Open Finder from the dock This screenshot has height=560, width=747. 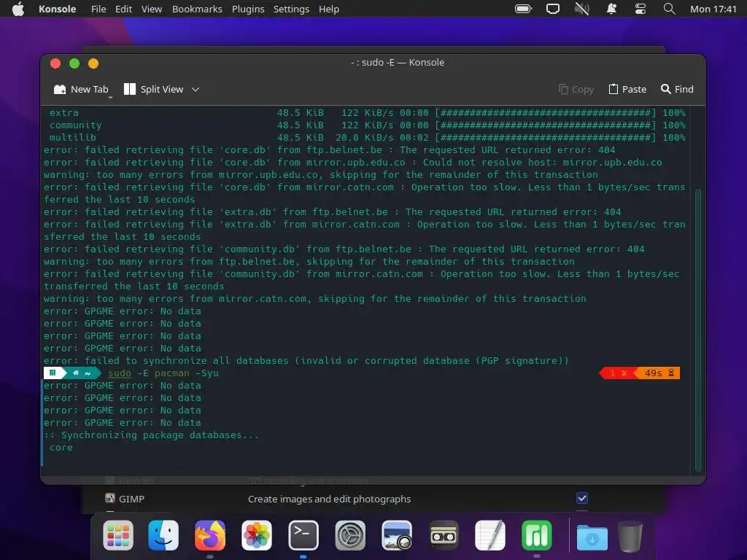click(163, 535)
